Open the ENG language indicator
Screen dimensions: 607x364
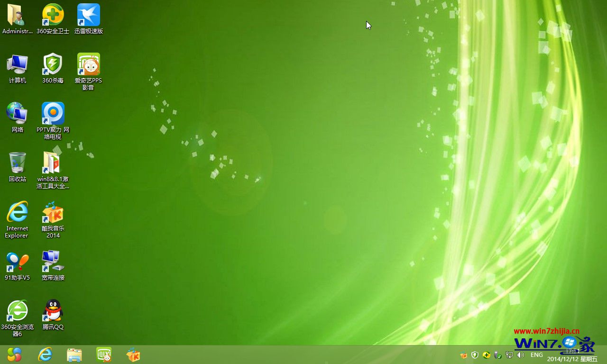coord(536,355)
